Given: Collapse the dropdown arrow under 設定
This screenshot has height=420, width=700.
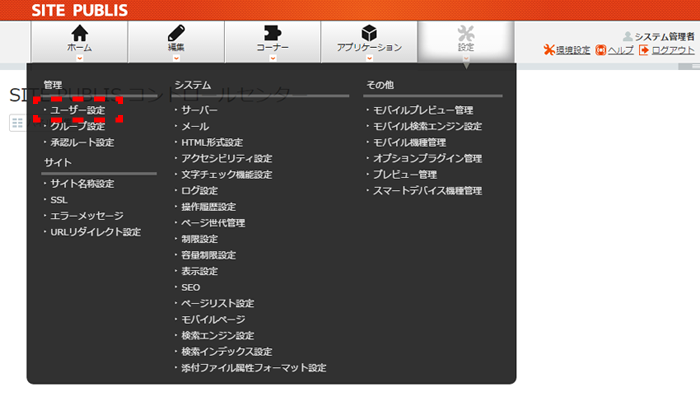Looking at the screenshot, I should 466,58.
